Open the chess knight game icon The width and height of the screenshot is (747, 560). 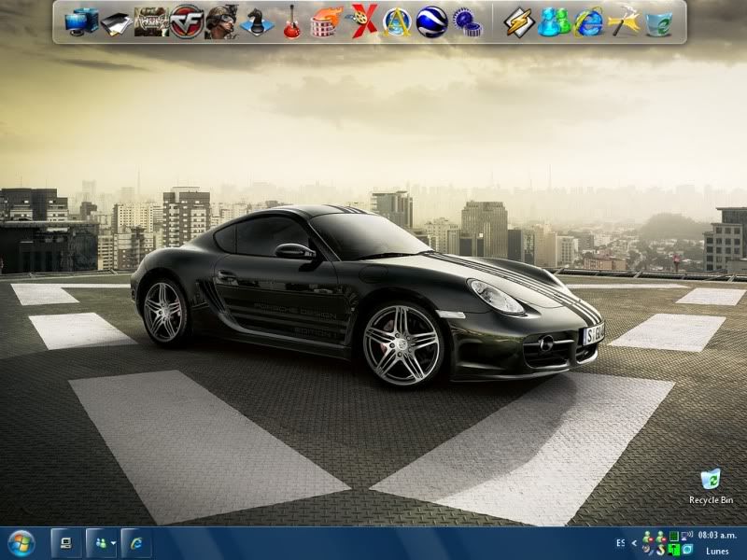(x=258, y=21)
